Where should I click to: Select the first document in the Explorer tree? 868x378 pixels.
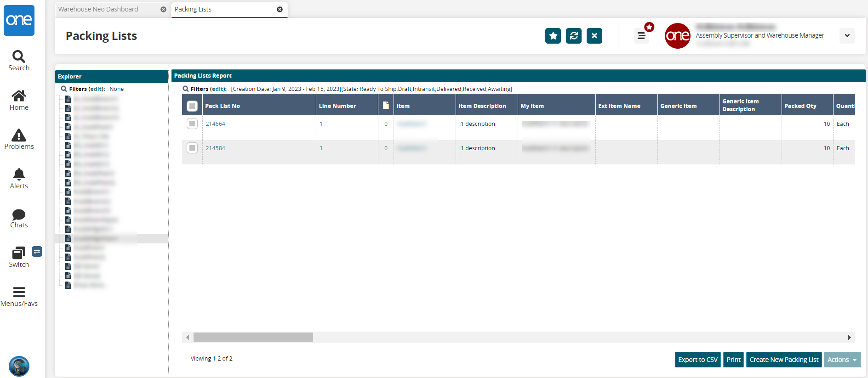[x=68, y=99]
